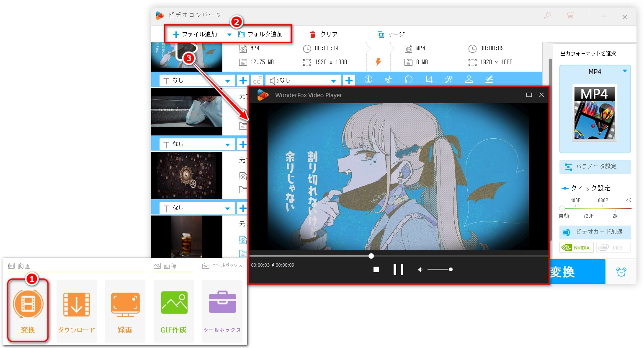This screenshot has height=348, width=644.
Task: Click the lightning acceleration icon
Action: pyautogui.click(x=379, y=62)
